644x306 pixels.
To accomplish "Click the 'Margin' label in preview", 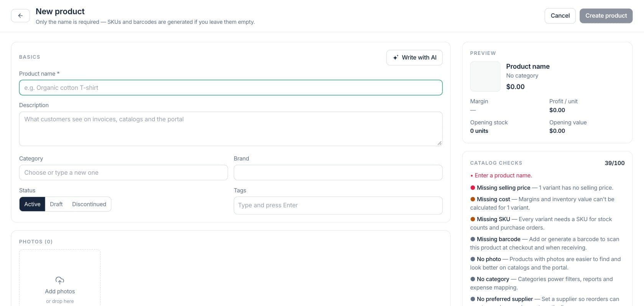I will point(479,101).
